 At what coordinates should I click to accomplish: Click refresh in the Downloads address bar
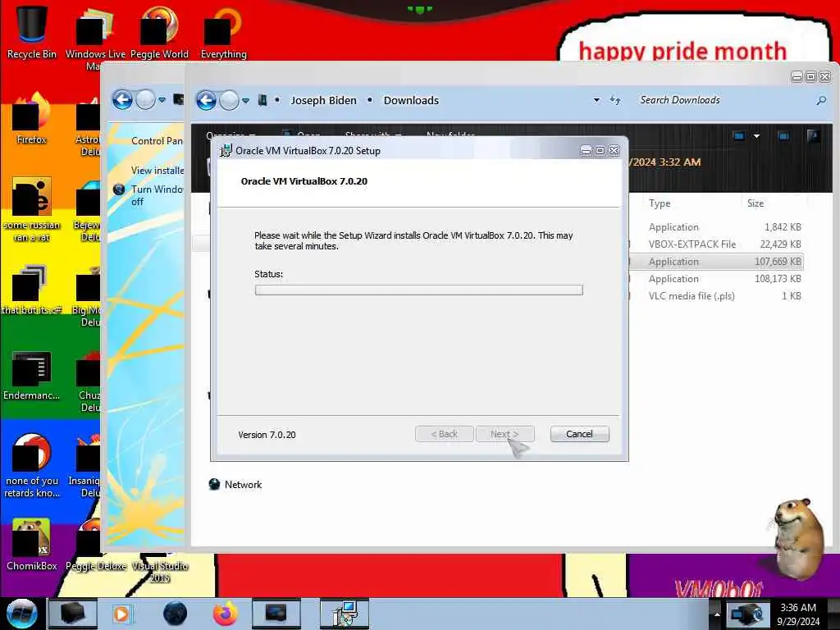click(x=615, y=100)
